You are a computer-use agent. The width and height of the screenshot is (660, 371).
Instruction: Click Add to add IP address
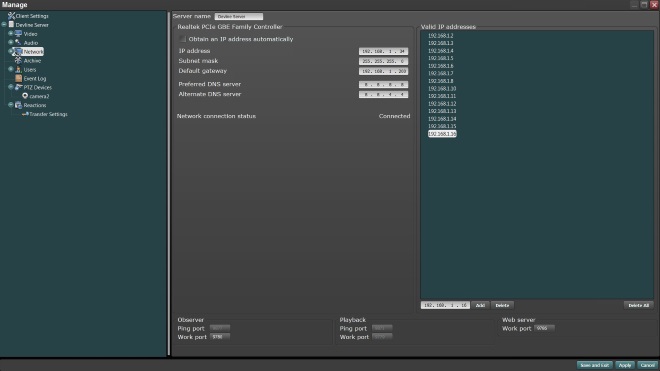coord(480,305)
